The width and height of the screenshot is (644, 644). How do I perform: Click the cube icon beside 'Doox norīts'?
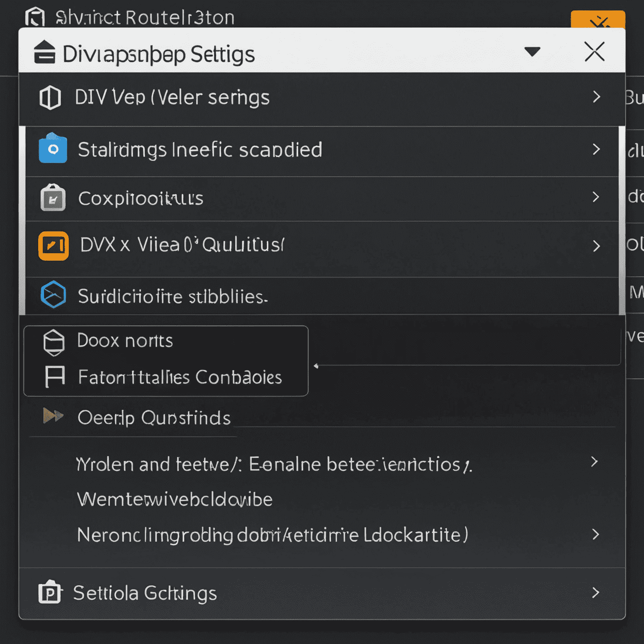coord(54,343)
